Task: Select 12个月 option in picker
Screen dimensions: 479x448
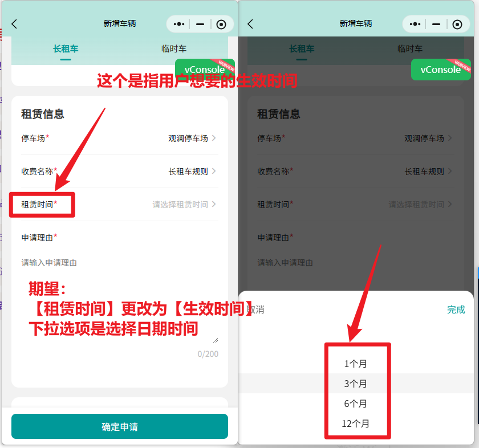Action: tap(356, 423)
